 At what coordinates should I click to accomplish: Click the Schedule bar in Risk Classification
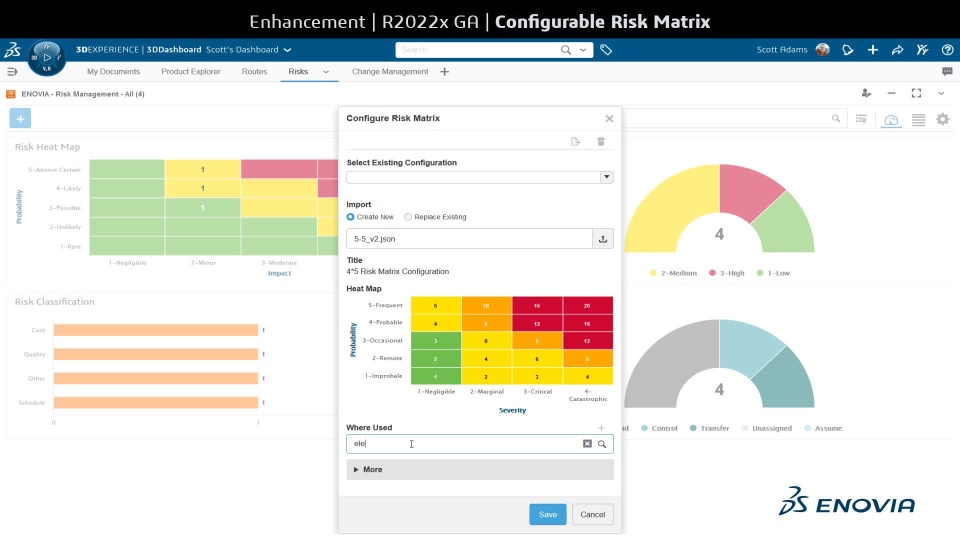156,402
